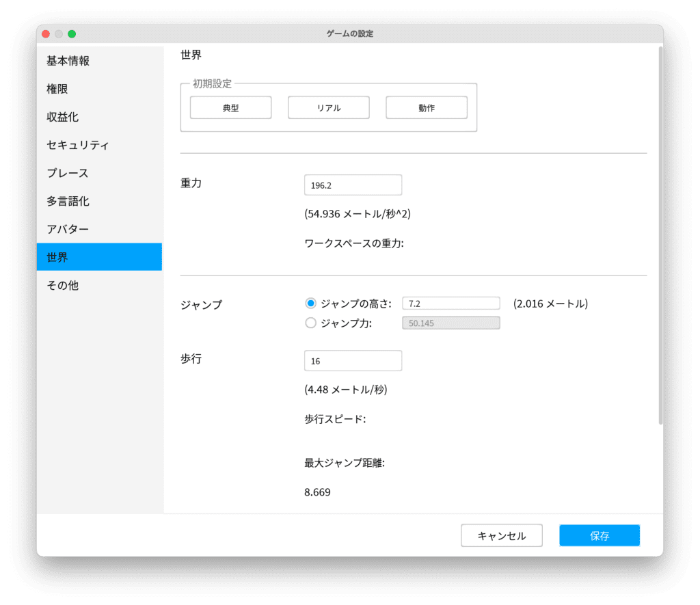Apply the 典型 preset
This screenshot has height=605, width=700.
pos(230,108)
